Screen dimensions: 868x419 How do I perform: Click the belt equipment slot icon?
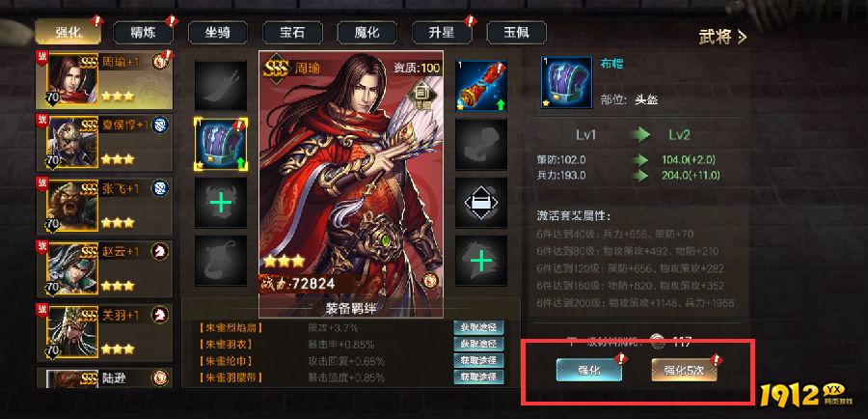tap(481, 203)
